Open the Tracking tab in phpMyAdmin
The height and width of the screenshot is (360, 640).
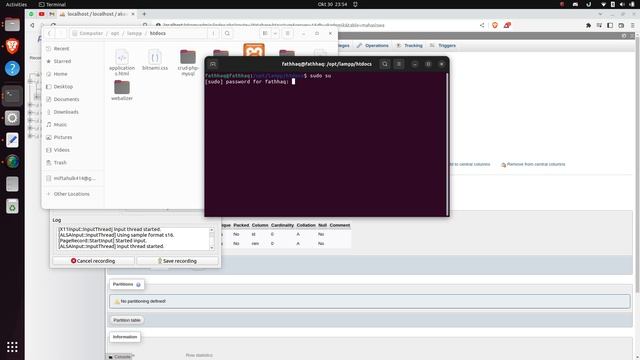(409, 46)
